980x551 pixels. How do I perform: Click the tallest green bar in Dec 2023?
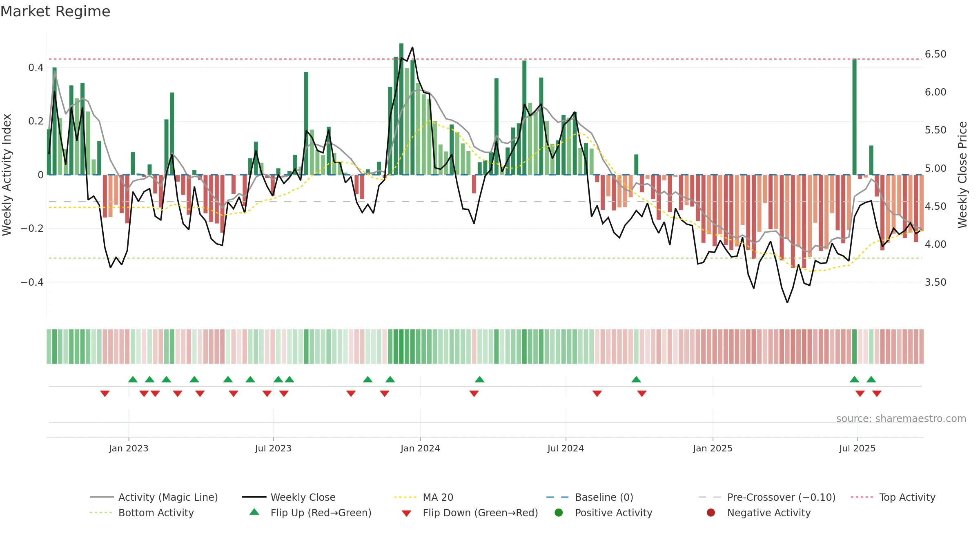click(401, 109)
